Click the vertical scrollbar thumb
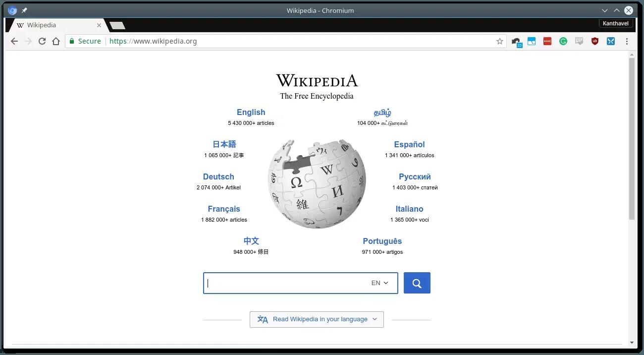Image resolution: width=644 pixels, height=355 pixels. point(632,139)
